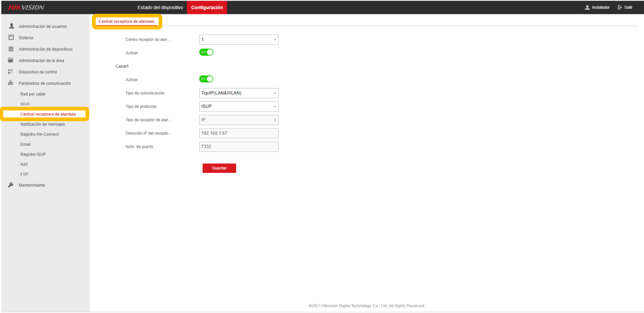
Task: Click the Administración de la área icon
Action: 10,60
